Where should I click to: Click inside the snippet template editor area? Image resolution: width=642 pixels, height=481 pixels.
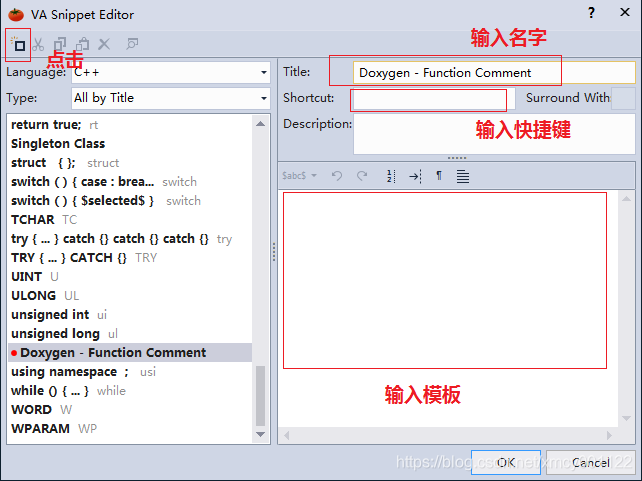[x=448, y=308]
